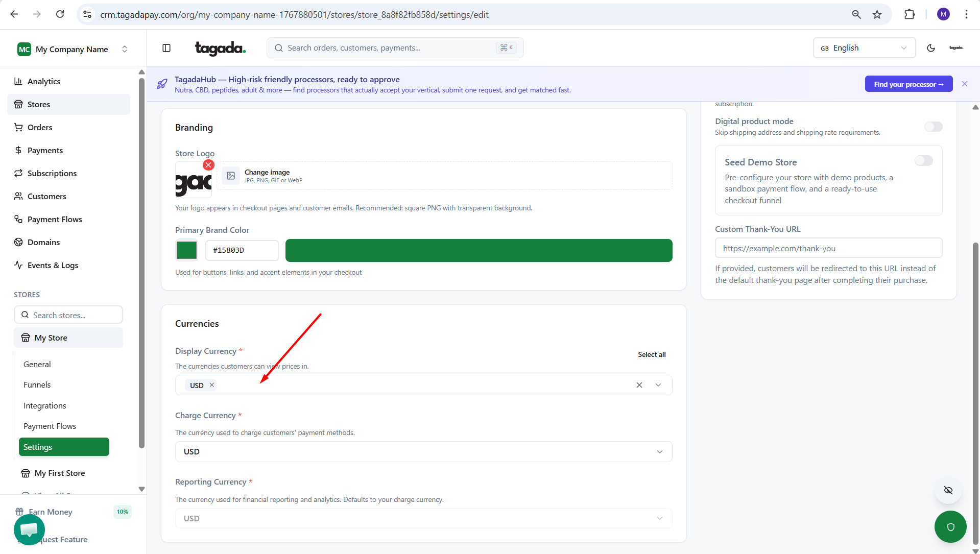Open the chat support widget
This screenshot has width=980, height=554.
29,529
